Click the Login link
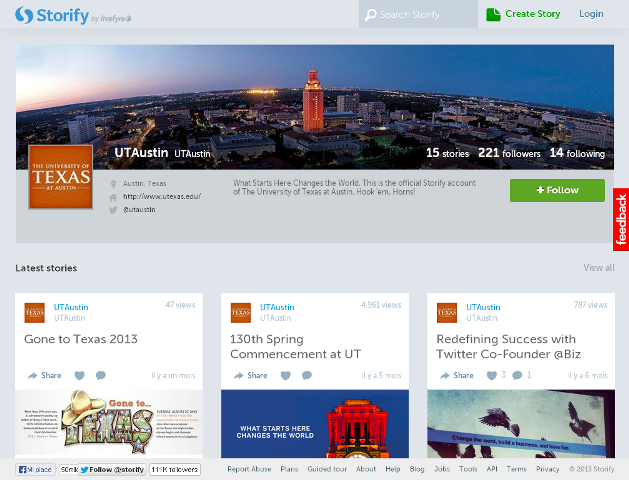Screen dimensions: 629x480 (591, 14)
